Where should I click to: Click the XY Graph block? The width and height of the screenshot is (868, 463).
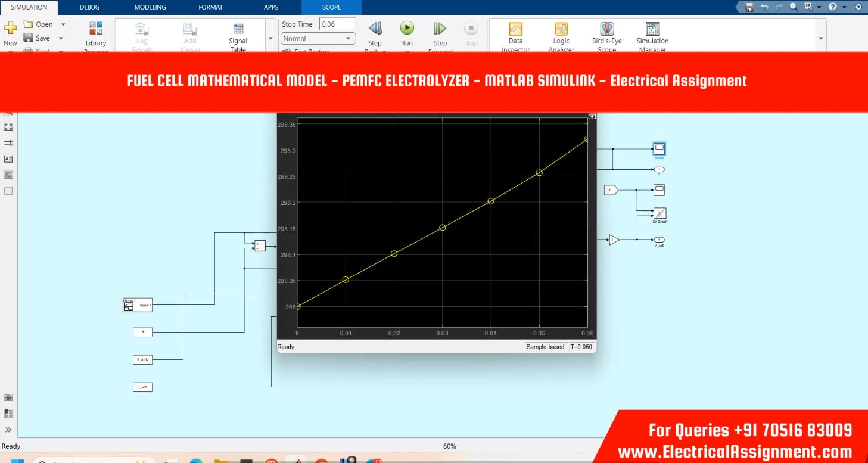659,213
